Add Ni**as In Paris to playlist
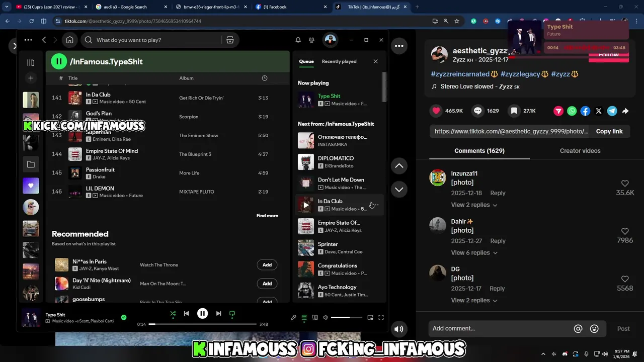This screenshot has height=362, width=644. 267,265
